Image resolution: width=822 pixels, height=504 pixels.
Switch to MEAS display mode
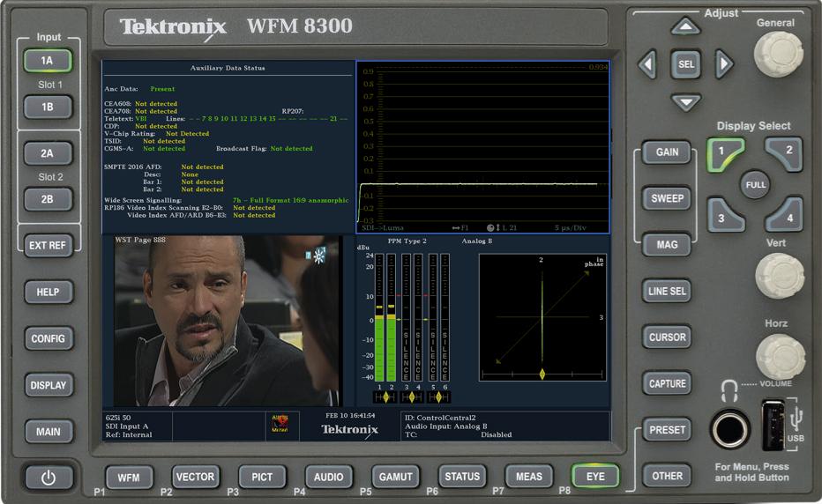pyautogui.click(x=528, y=476)
